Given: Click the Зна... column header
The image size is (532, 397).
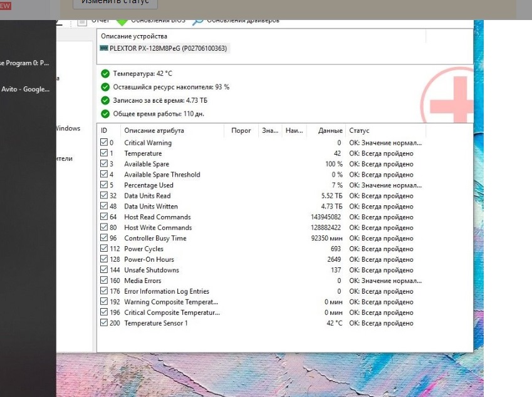Looking at the screenshot, I should point(270,130).
